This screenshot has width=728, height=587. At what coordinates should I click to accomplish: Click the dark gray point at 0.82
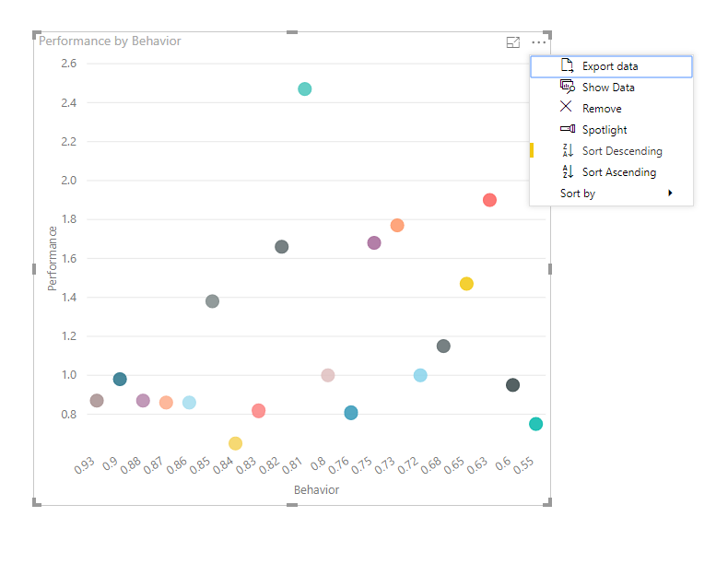point(281,247)
